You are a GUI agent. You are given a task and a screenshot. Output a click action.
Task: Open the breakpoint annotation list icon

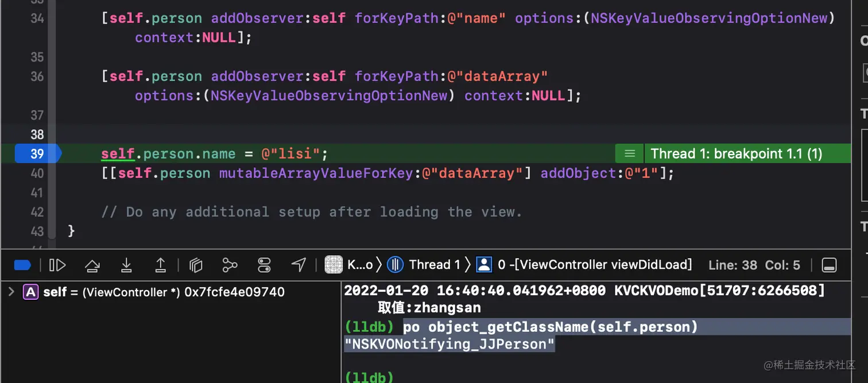pos(630,154)
